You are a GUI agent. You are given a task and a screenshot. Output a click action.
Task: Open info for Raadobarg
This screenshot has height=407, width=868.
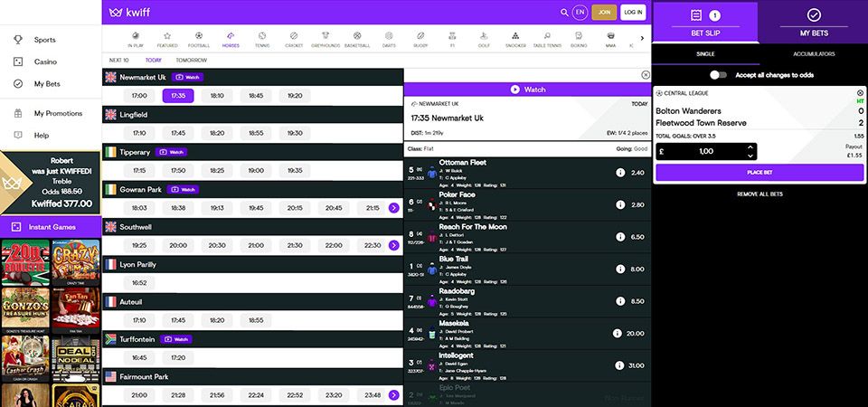click(620, 301)
